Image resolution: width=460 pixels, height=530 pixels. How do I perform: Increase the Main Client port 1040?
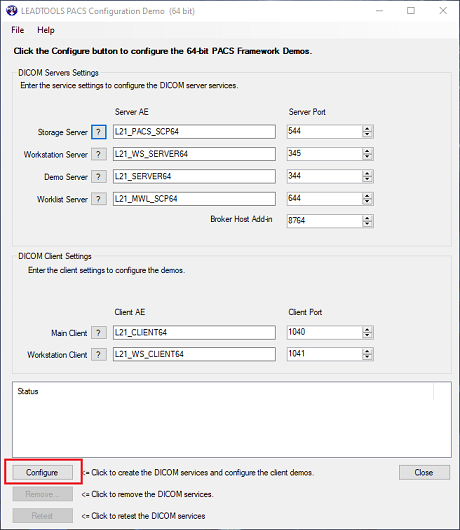click(x=367, y=329)
